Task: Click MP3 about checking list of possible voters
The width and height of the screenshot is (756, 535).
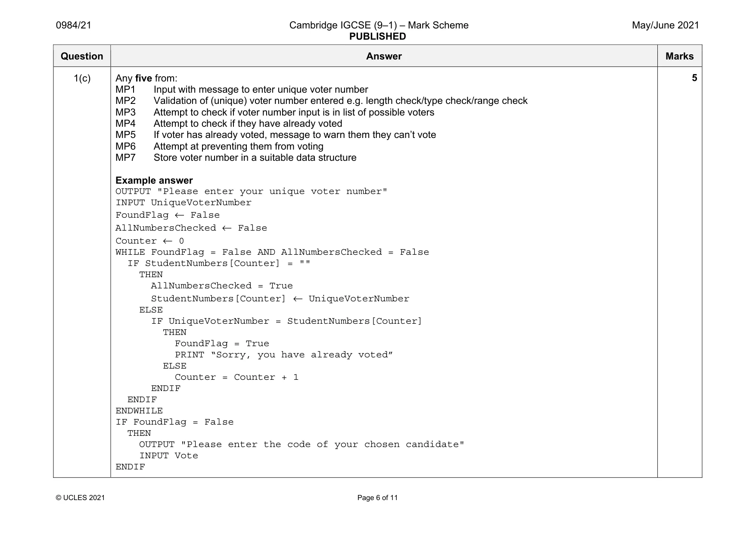Action: [275, 112]
